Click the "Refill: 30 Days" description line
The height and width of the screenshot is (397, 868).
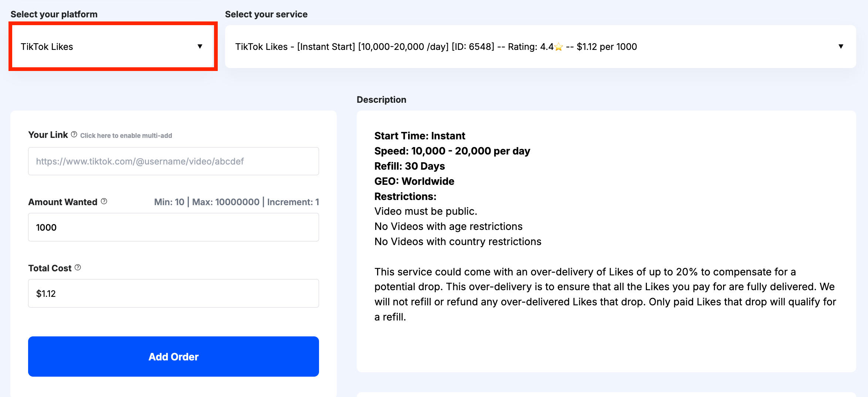[410, 166]
